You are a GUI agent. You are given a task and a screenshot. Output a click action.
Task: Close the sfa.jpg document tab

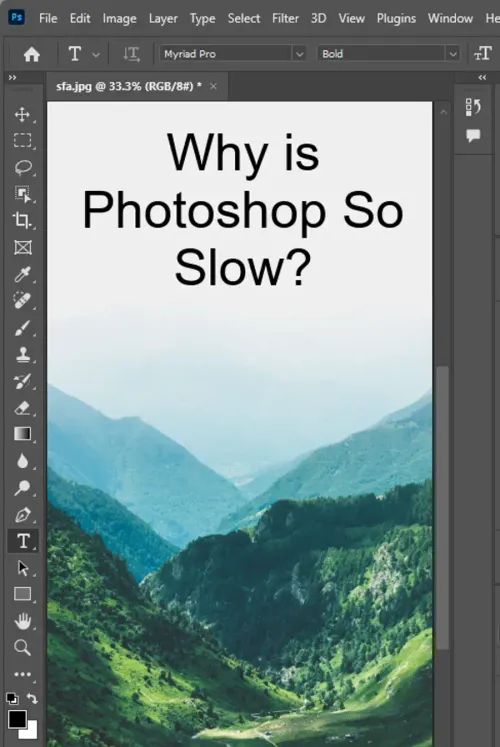(213, 86)
